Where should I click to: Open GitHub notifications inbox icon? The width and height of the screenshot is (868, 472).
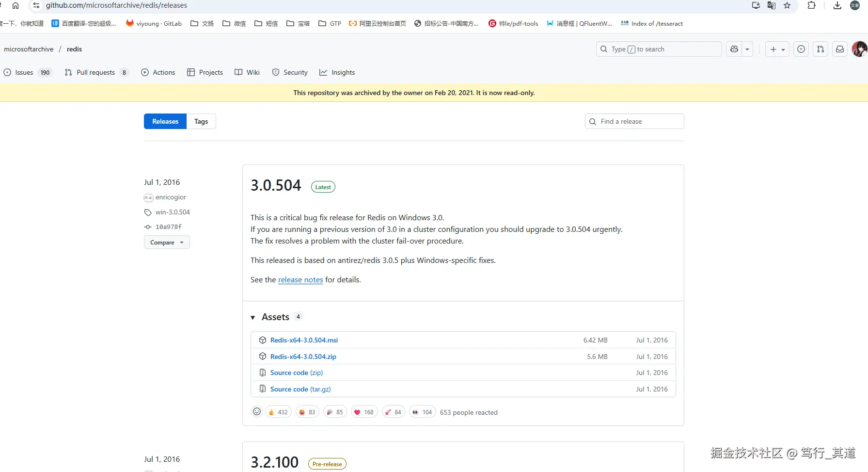coord(840,49)
